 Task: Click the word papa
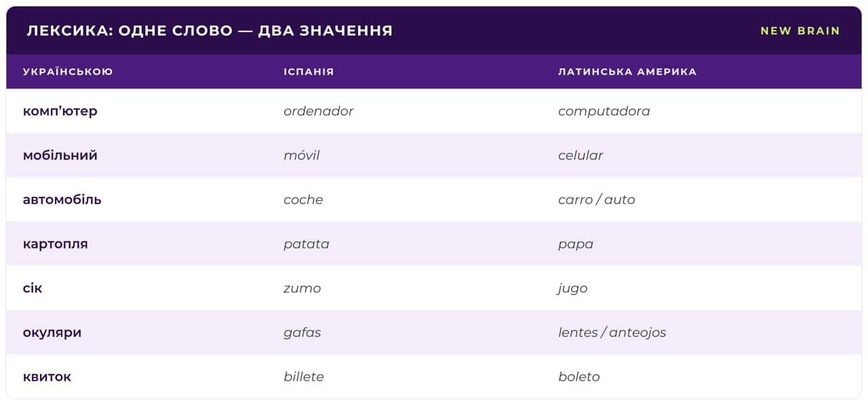576,245
